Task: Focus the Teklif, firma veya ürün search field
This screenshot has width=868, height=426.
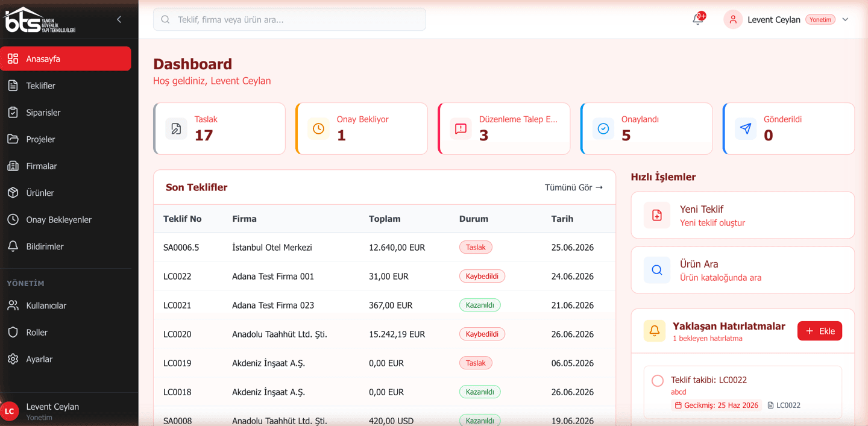Action: click(289, 19)
